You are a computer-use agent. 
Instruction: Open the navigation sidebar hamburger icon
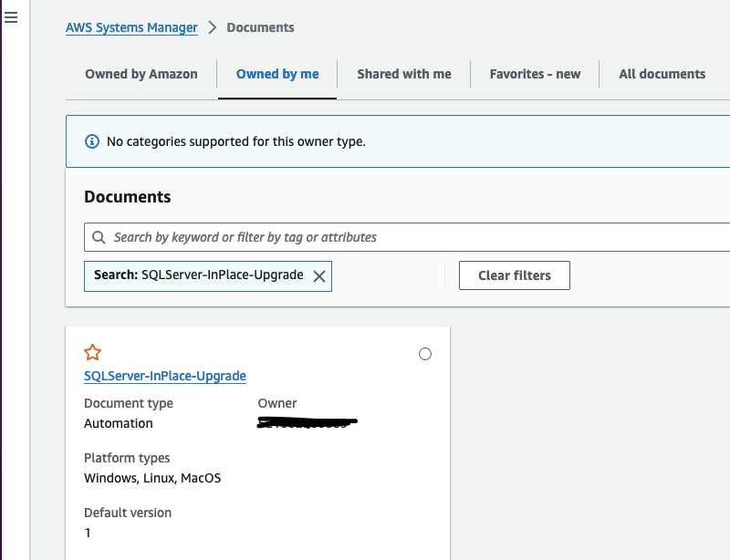[11, 17]
